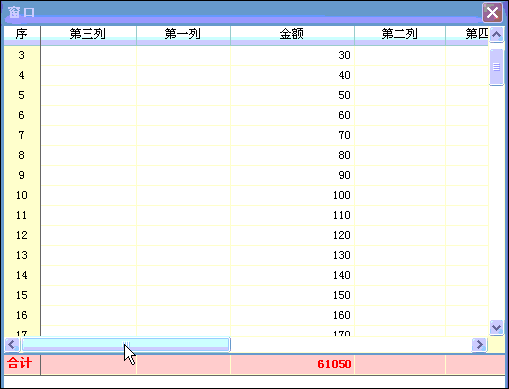Image resolution: width=509 pixels, height=389 pixels.
Task: Click the vertical scrollbar thumb
Action: click(x=496, y=67)
